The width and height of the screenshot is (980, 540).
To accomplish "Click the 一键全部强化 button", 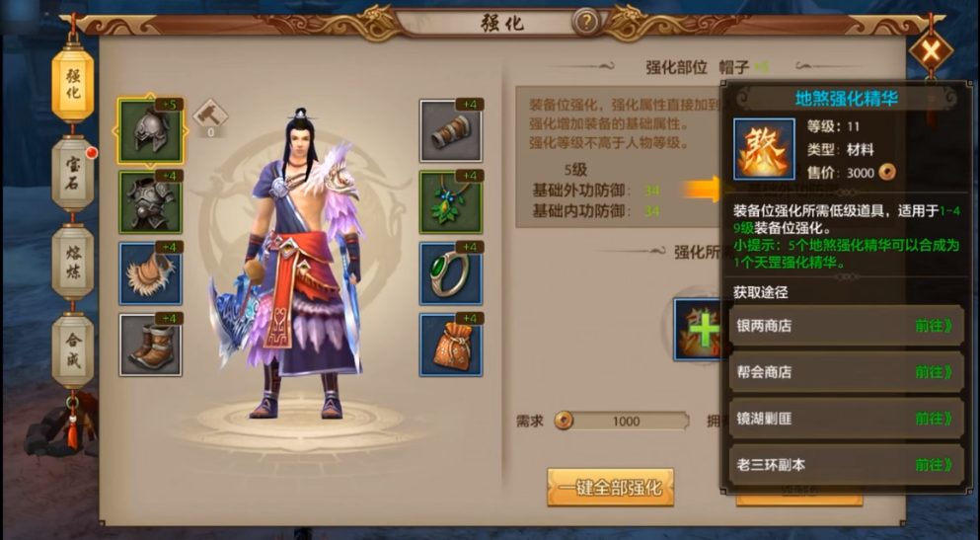I will (610, 487).
